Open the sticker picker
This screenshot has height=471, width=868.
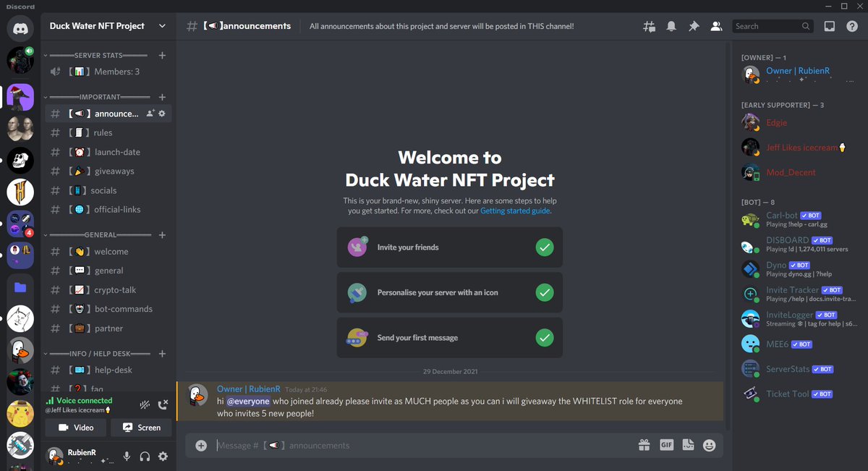click(x=688, y=446)
